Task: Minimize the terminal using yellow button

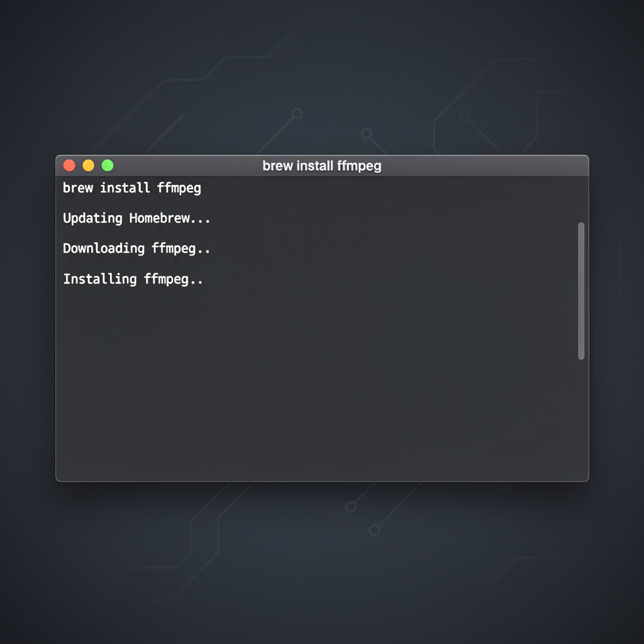Action: (x=89, y=165)
